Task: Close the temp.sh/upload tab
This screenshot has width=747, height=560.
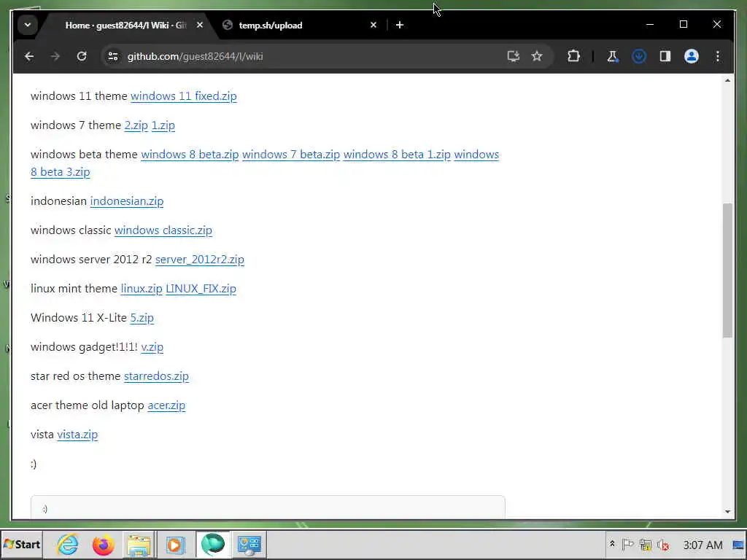Action: [373, 25]
